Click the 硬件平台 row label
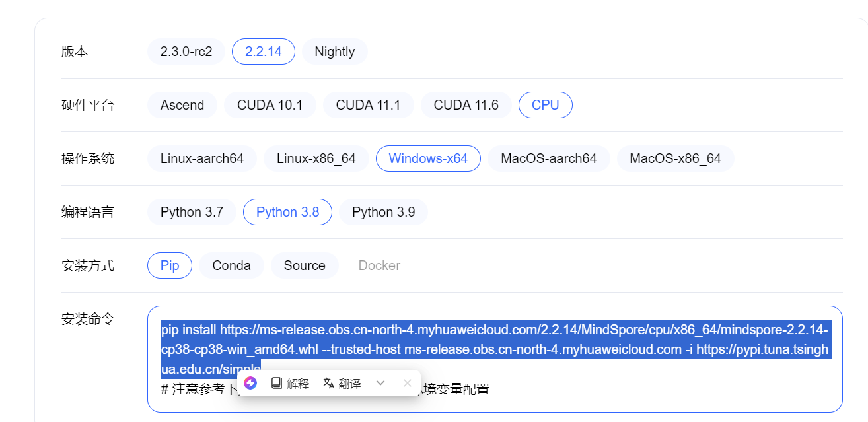 click(88, 105)
